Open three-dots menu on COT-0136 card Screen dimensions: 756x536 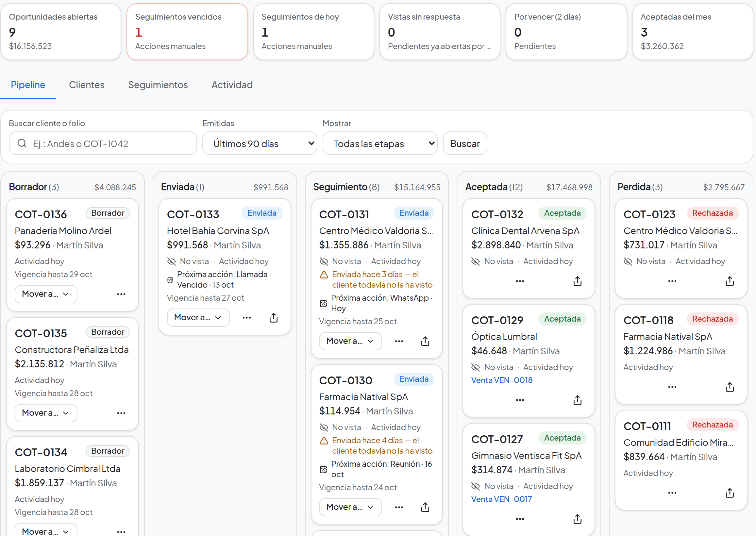121,294
